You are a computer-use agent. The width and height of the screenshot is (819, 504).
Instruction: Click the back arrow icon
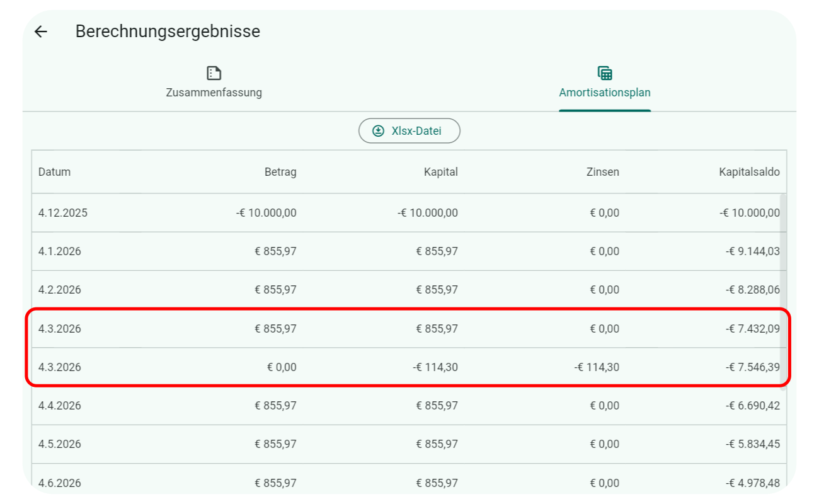41,31
